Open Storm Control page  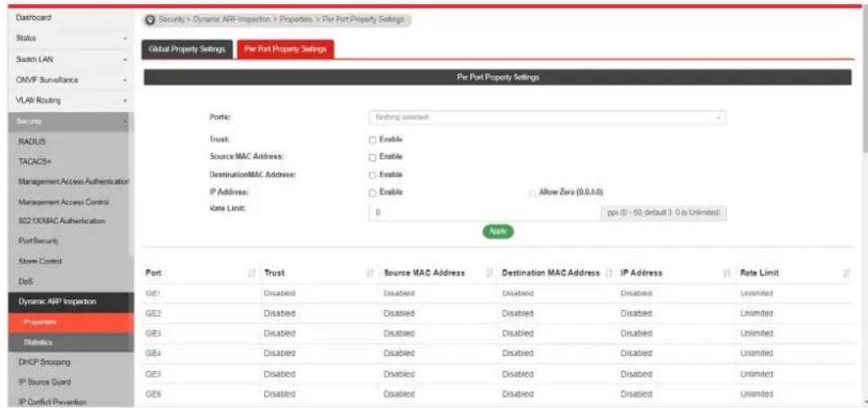(x=40, y=261)
